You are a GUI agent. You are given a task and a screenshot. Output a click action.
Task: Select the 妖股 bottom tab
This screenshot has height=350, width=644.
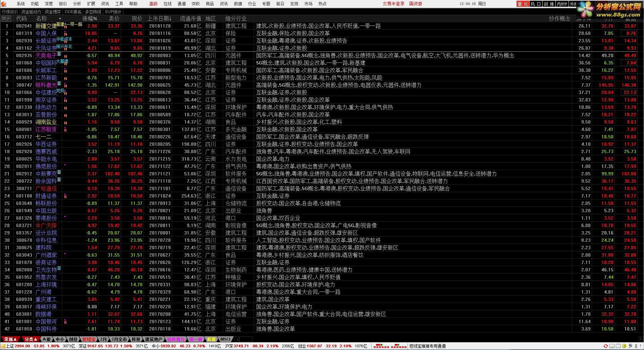[x=211, y=339]
